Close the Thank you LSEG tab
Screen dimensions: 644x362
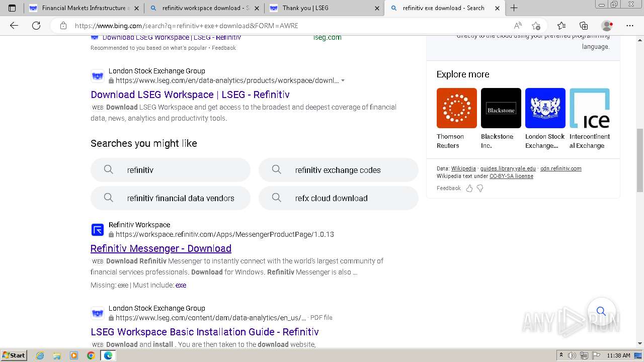[377, 8]
